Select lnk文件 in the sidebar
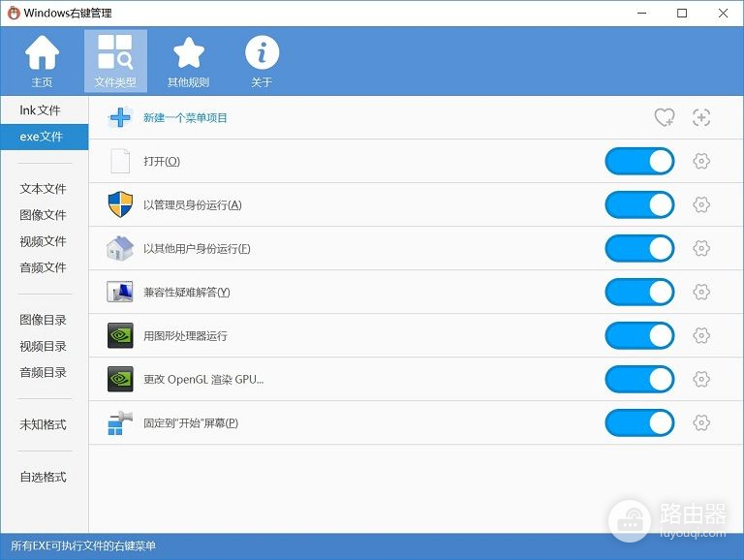Viewport: 744px width, 560px height. pyautogui.click(x=45, y=110)
